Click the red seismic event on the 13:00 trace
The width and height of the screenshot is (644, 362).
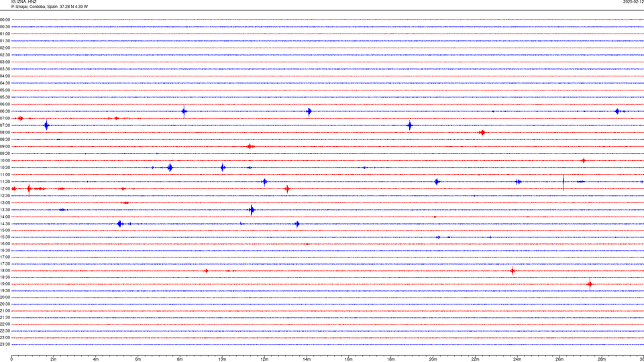pyautogui.click(x=125, y=202)
